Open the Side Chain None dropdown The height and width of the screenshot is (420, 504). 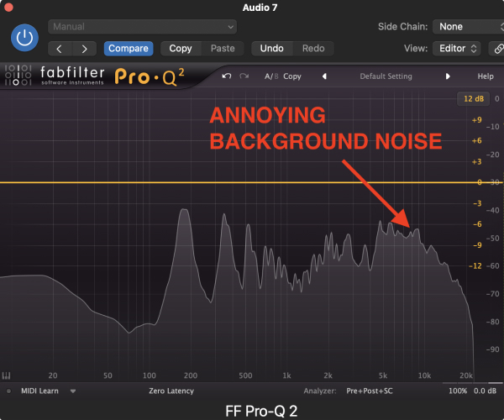468,27
